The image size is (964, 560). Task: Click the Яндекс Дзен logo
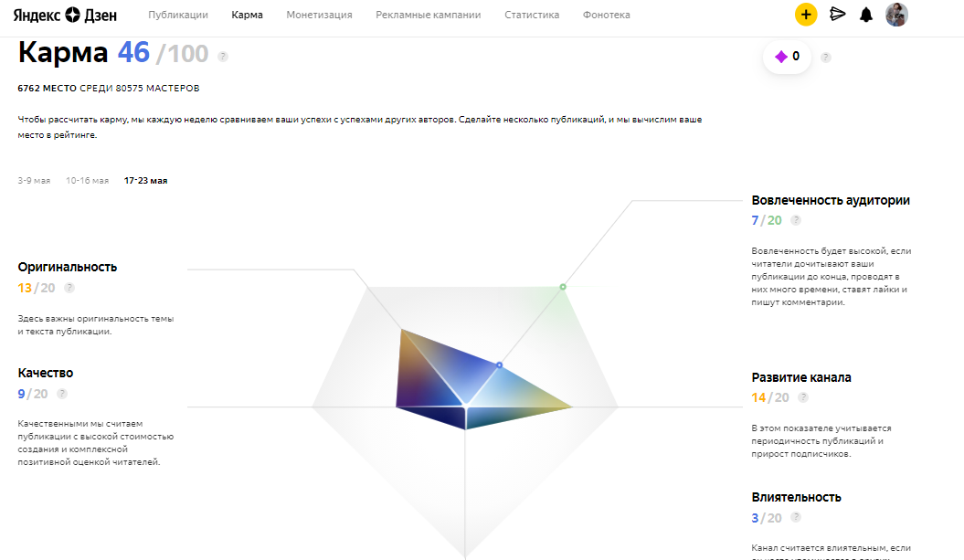click(65, 15)
